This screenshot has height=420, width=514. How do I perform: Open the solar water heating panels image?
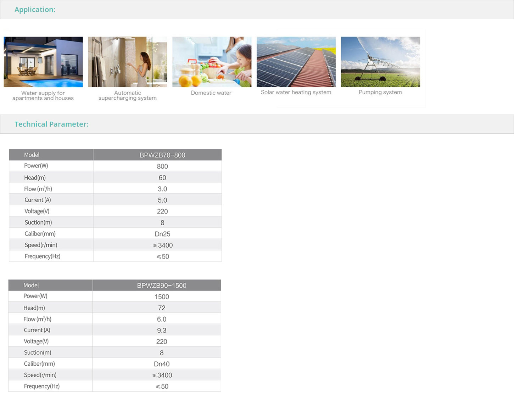point(296,62)
